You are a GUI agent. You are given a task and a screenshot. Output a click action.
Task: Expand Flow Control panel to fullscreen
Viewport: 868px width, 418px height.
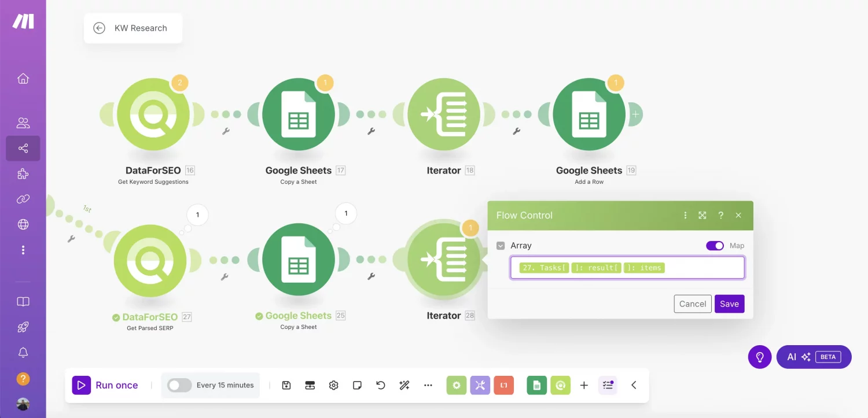click(703, 215)
